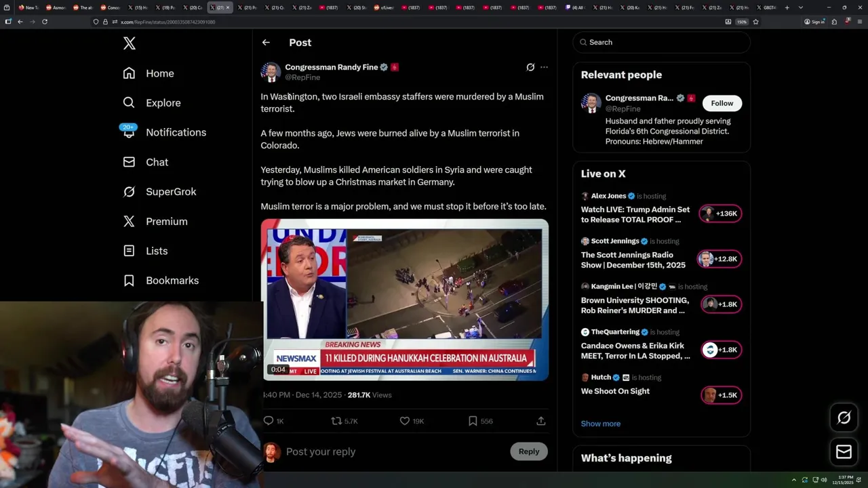Viewport: 868px width, 488px height.
Task: Click the +12.8K listeners badge
Action: point(721,259)
